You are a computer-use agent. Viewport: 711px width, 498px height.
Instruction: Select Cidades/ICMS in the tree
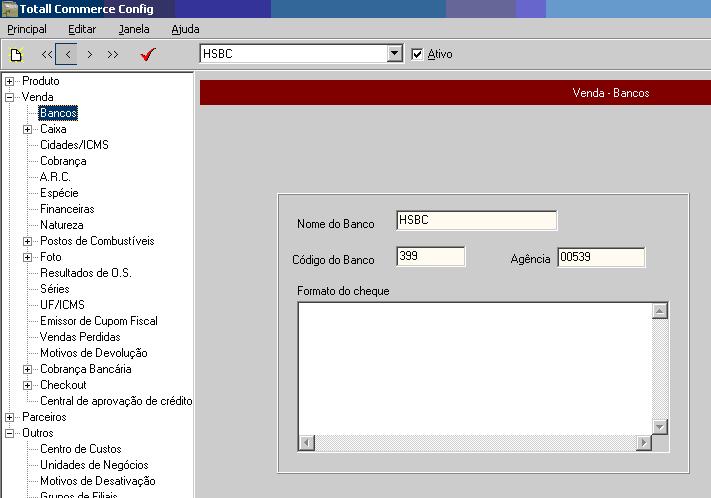(x=74, y=145)
